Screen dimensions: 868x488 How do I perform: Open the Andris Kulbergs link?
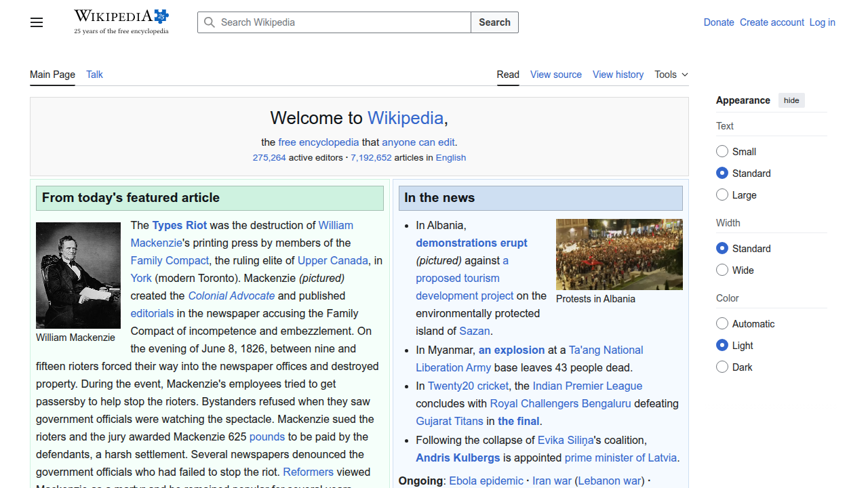click(x=458, y=457)
